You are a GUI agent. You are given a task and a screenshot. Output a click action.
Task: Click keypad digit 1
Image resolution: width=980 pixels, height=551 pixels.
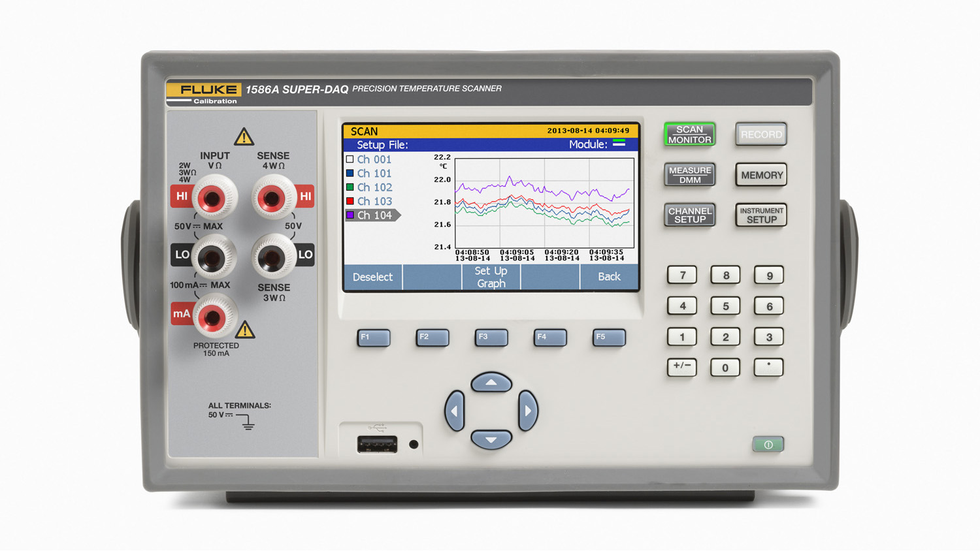click(682, 338)
